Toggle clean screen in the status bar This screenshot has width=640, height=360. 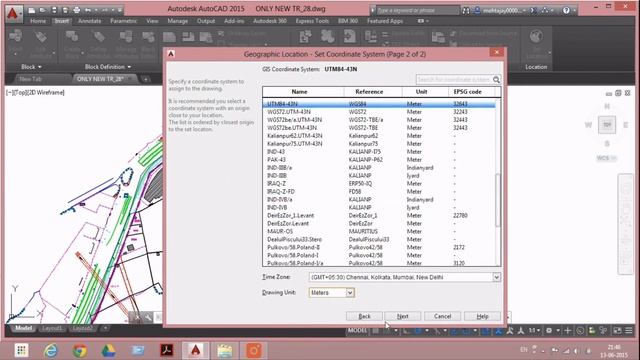coord(618,330)
